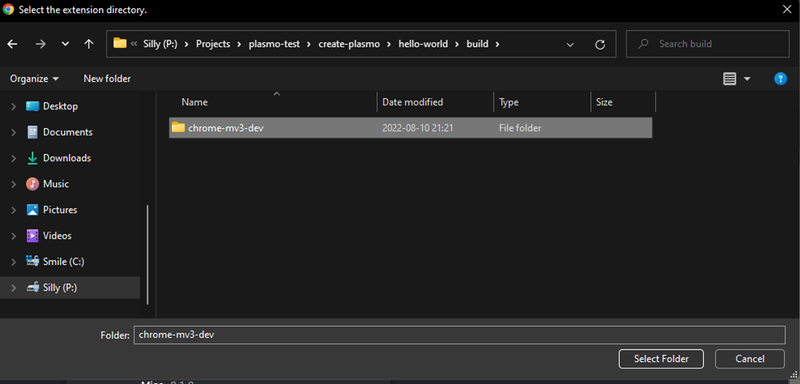Click the Select Folder button
This screenshot has width=800, height=384.
(661, 359)
